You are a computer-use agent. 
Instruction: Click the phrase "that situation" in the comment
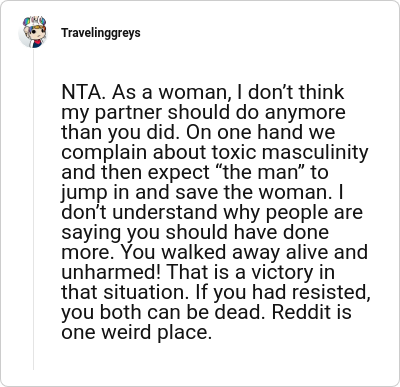point(123,293)
